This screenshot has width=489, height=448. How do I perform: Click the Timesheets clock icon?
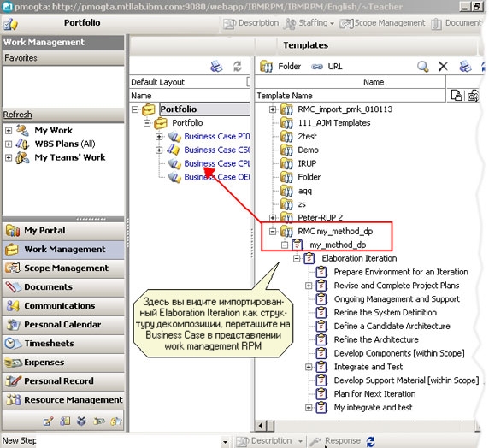point(13,343)
